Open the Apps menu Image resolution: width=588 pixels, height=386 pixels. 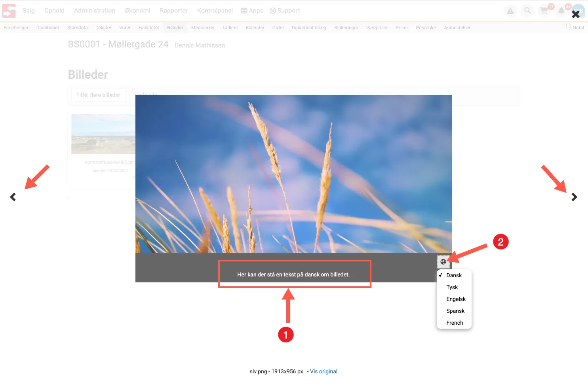(x=252, y=11)
